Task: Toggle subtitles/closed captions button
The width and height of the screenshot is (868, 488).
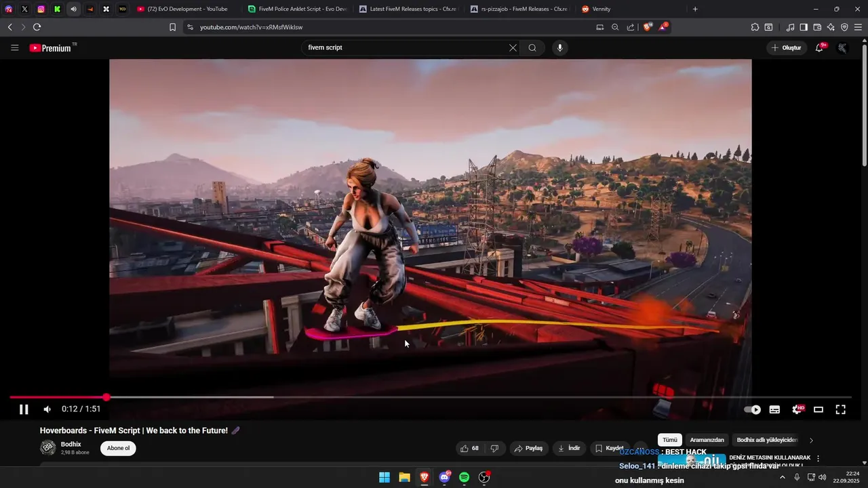Action: (774, 409)
